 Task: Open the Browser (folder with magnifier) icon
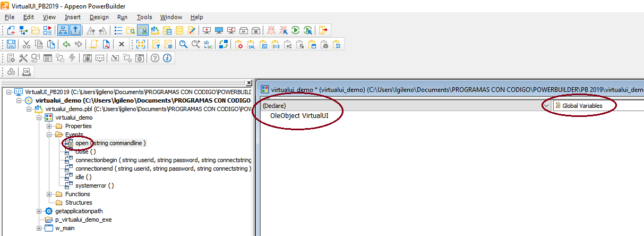pos(130,30)
